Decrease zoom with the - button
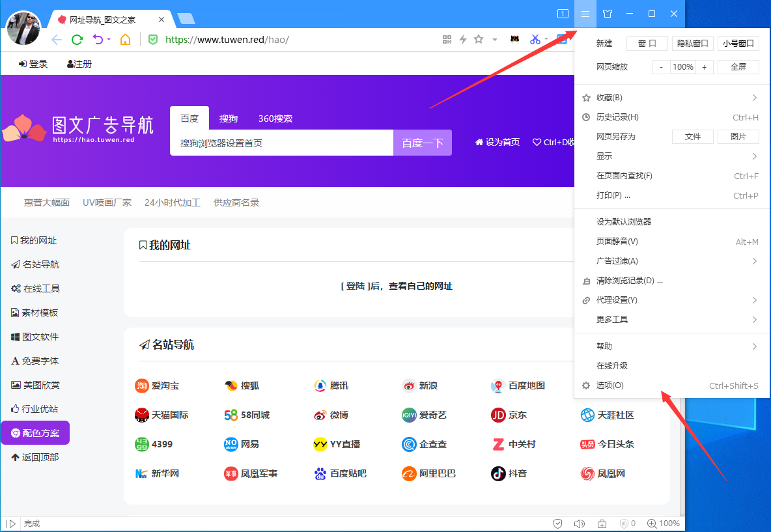Image resolution: width=771 pixels, height=532 pixels. tap(661, 67)
